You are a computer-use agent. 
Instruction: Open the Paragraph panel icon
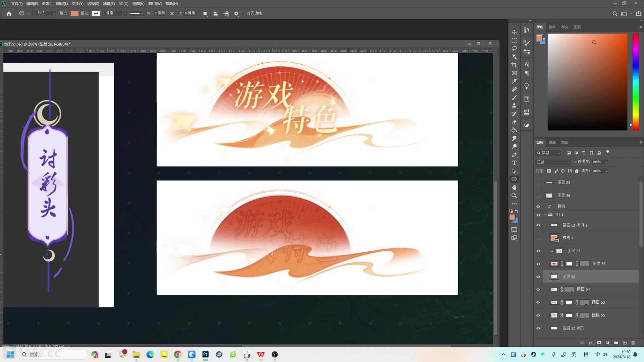527,73
